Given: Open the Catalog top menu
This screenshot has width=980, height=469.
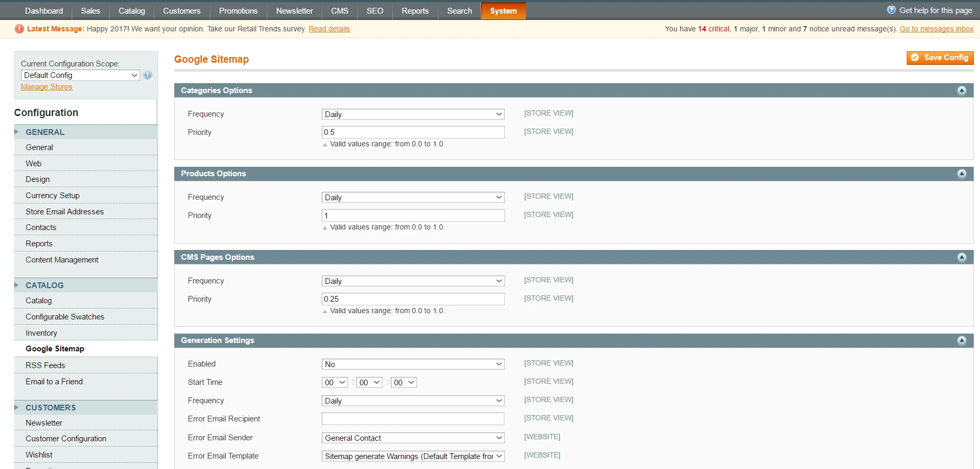Looking at the screenshot, I should click(132, 11).
